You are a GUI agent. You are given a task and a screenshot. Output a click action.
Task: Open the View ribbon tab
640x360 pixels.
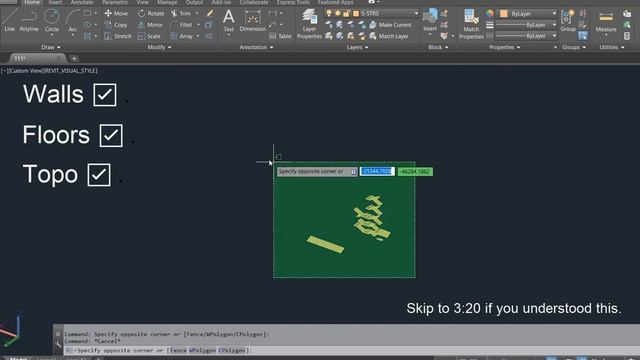(142, 2)
